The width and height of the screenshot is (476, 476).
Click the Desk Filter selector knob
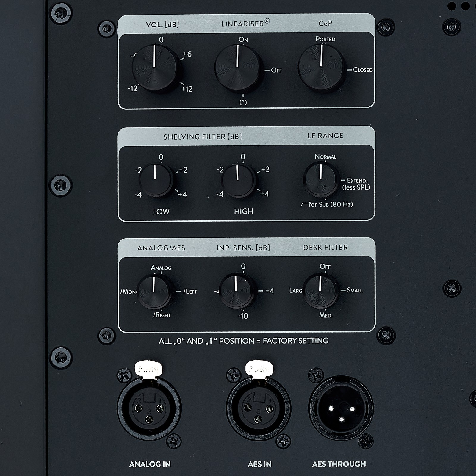[320, 291]
